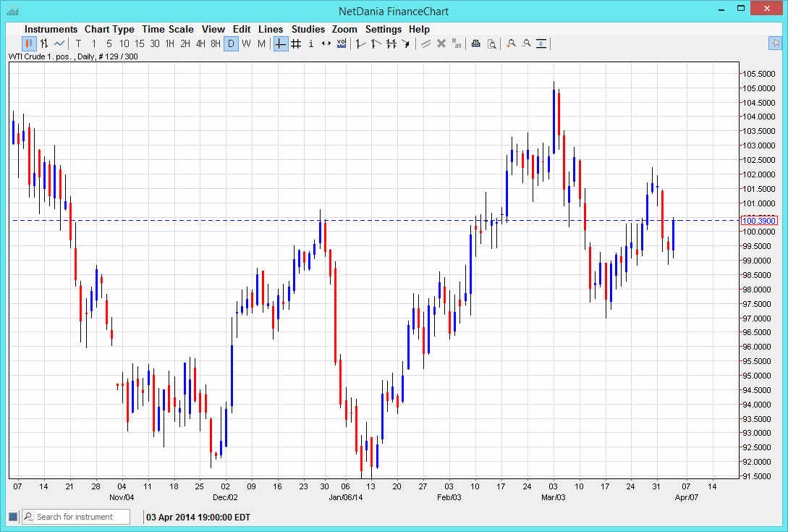This screenshot has height=532, width=788.
Task: Click the zoom in magnifier icon
Action: click(x=511, y=44)
